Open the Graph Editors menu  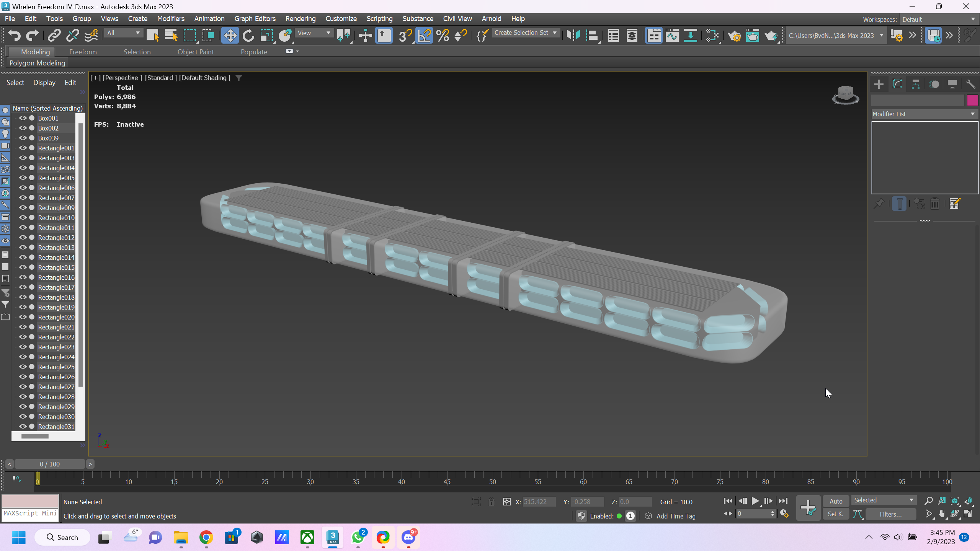coord(255,19)
